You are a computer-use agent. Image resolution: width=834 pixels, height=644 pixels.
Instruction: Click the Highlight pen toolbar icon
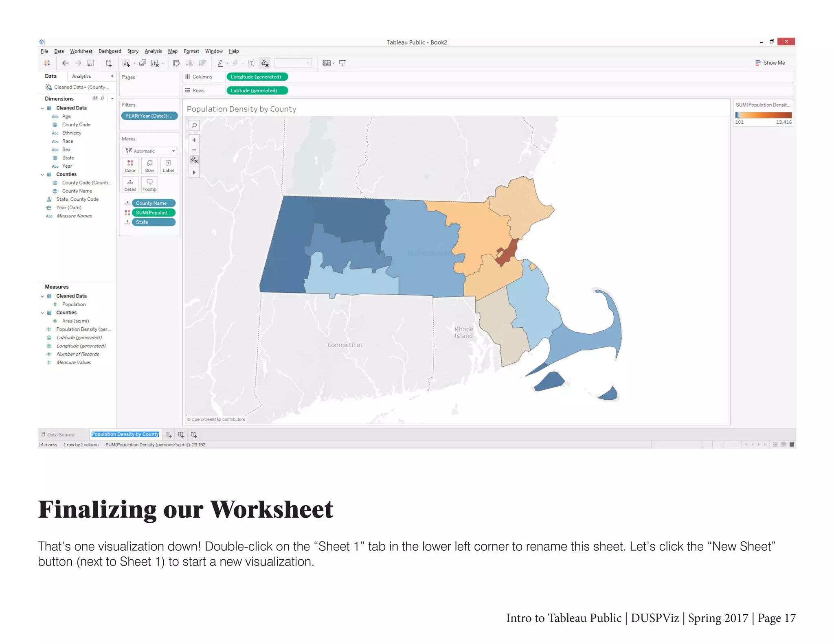click(x=220, y=63)
